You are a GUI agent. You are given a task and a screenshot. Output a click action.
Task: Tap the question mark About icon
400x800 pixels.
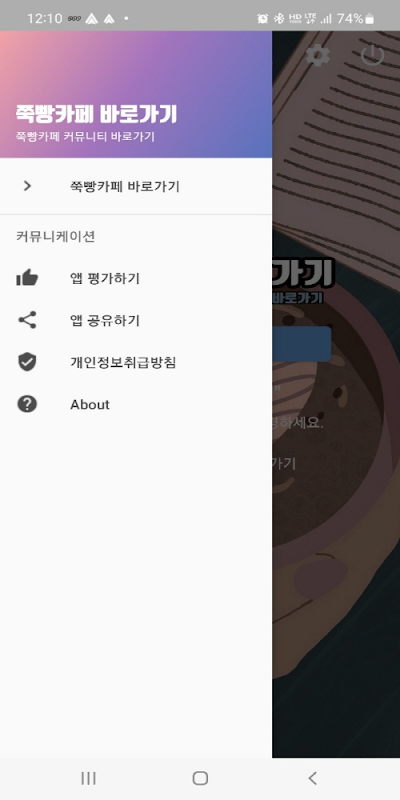(x=27, y=404)
